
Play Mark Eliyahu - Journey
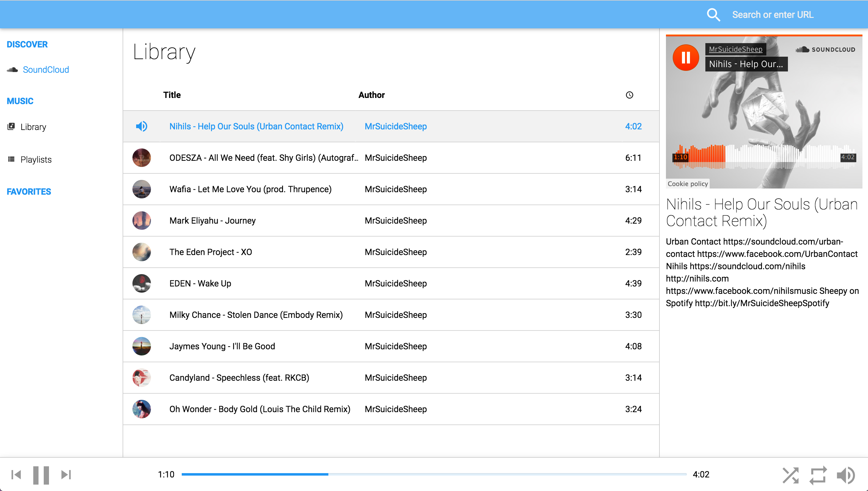pos(213,220)
